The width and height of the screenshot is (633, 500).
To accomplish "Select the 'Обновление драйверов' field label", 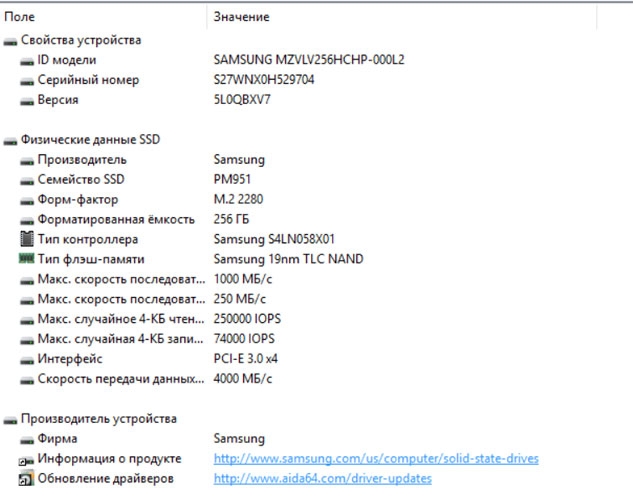I will [105, 479].
